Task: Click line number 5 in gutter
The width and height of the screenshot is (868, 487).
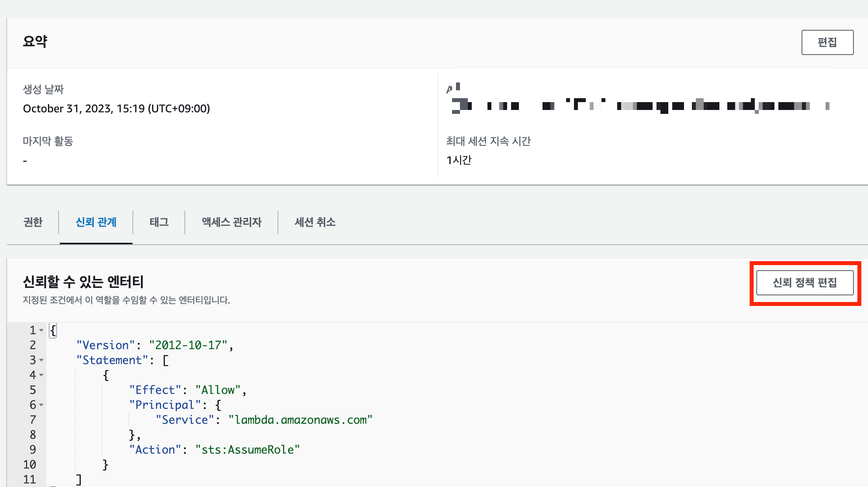Action: point(33,390)
